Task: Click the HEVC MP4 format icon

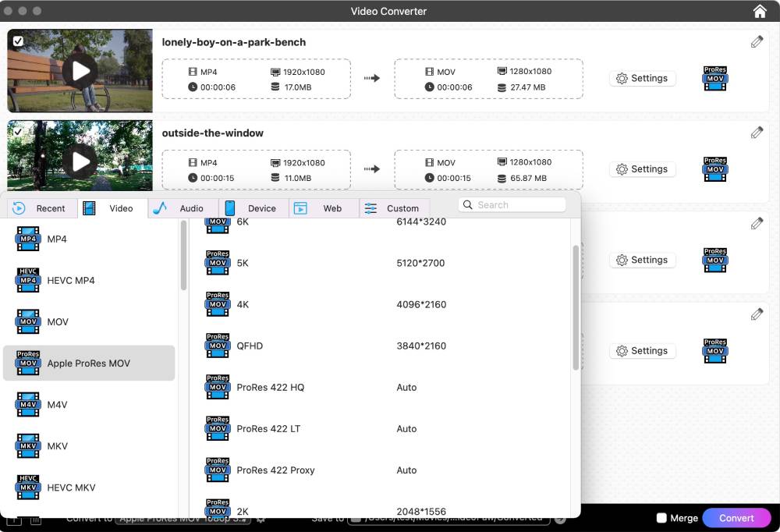Action: 28,280
